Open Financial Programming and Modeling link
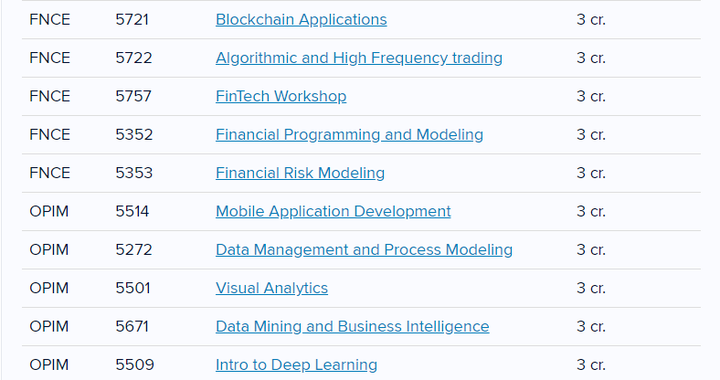The image size is (720, 380). click(349, 135)
